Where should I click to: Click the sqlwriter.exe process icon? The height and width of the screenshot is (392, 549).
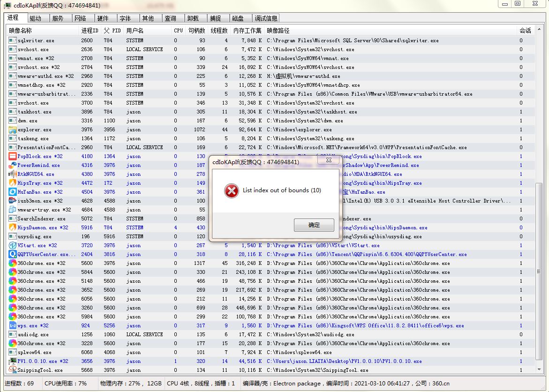pyautogui.click(x=13, y=40)
